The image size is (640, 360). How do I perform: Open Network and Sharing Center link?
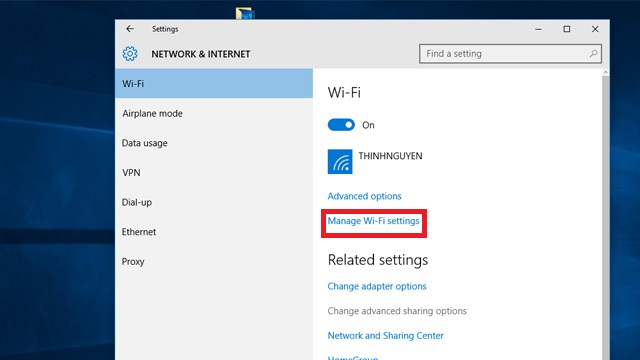click(385, 336)
